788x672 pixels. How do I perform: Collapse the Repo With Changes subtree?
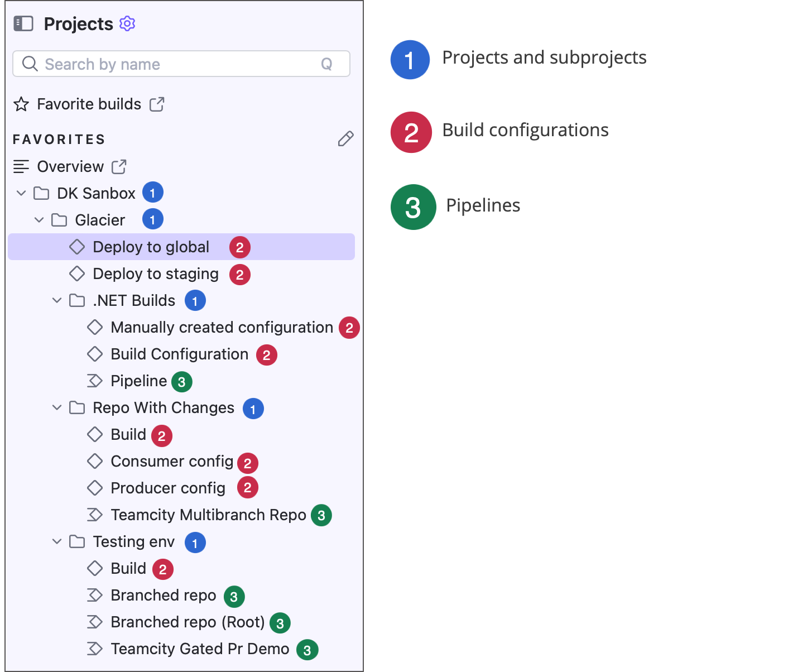pos(57,407)
